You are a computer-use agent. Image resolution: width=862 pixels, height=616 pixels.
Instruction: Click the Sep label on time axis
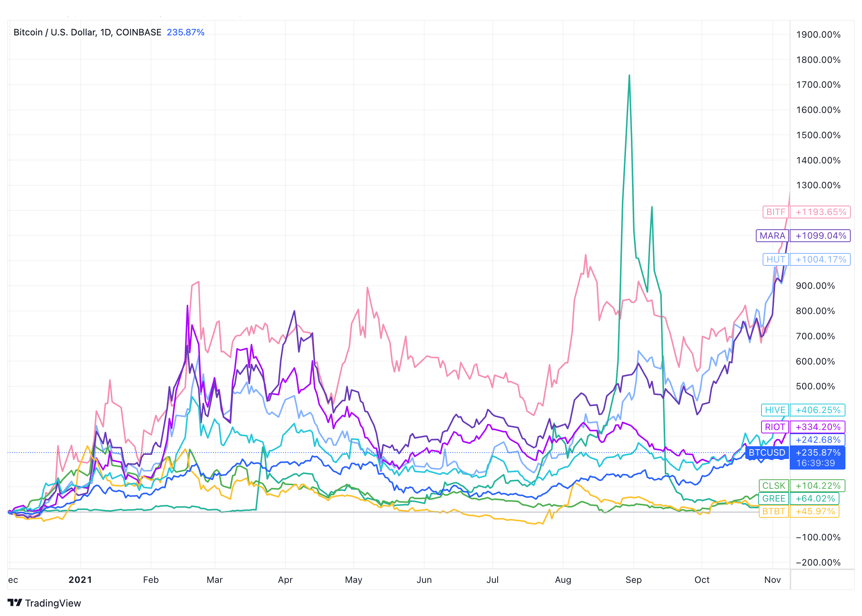633,579
